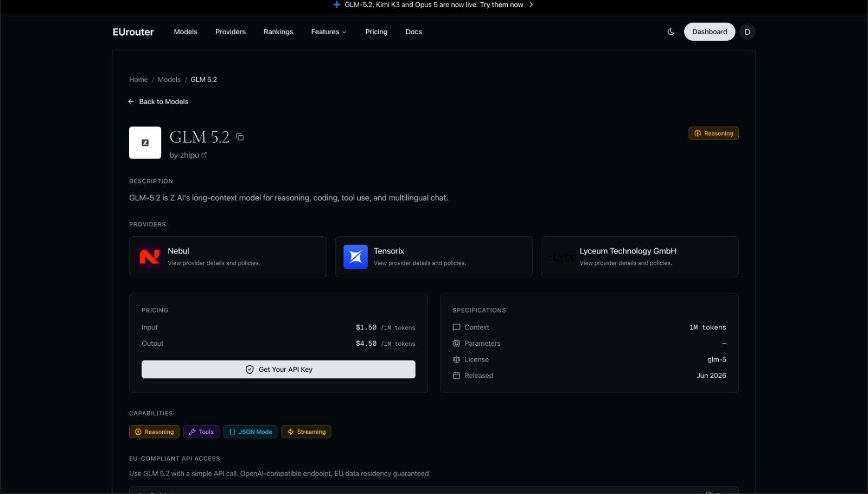Copy the GLM 5.2 model name
868x494 pixels.
[240, 137]
